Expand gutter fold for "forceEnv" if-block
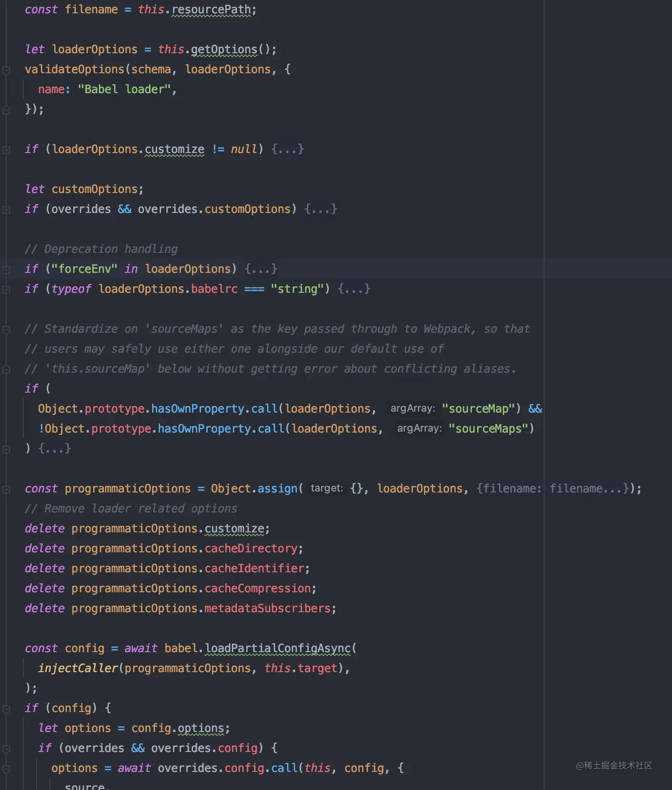 click(x=6, y=270)
